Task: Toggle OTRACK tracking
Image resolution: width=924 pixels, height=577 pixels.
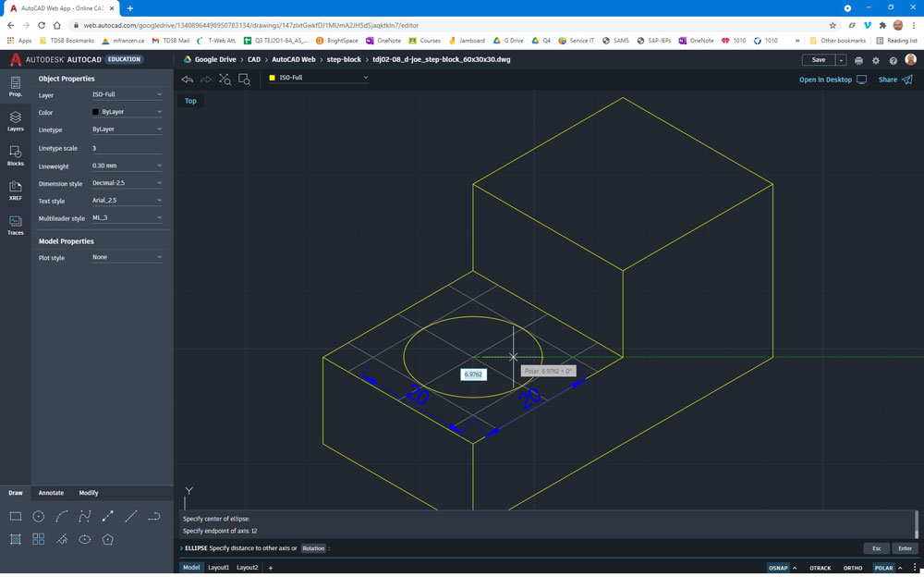Action: [820, 568]
